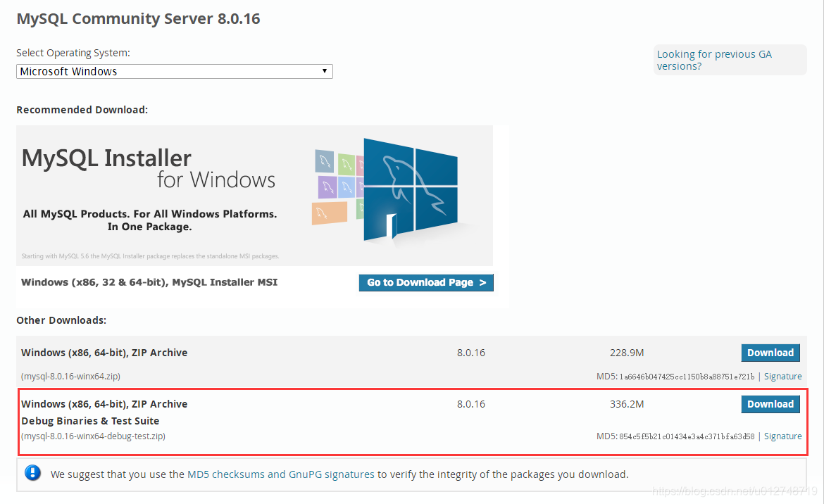Click the 336.2M file size

(x=626, y=404)
